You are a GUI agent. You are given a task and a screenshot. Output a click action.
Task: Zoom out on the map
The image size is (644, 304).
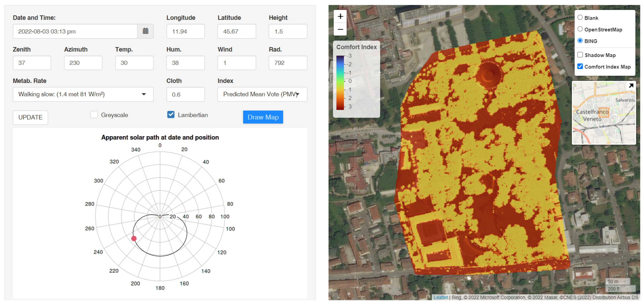pos(340,29)
